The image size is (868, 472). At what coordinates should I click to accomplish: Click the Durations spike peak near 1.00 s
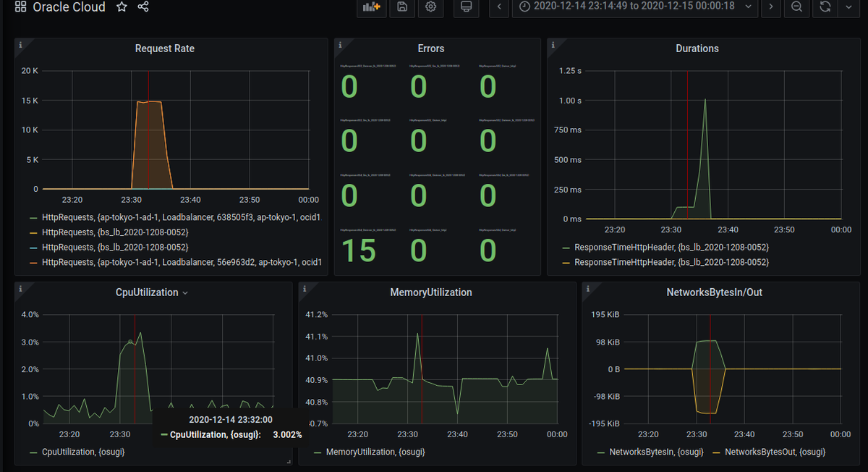[705, 100]
